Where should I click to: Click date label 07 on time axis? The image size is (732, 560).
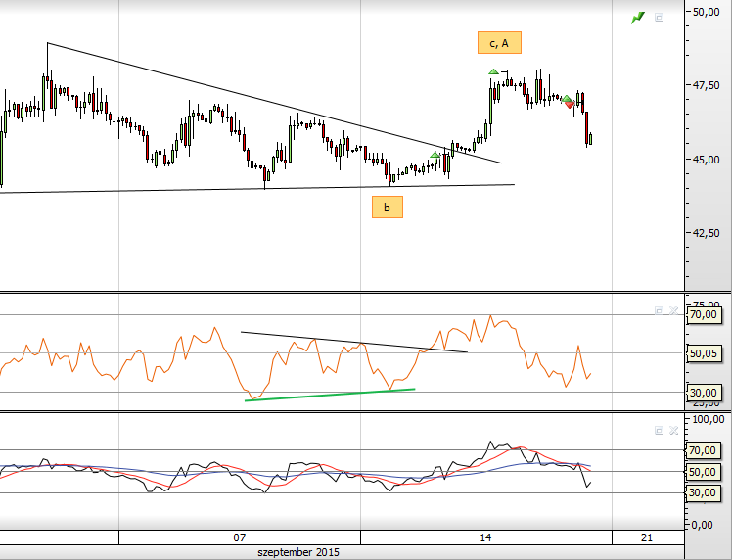239,537
